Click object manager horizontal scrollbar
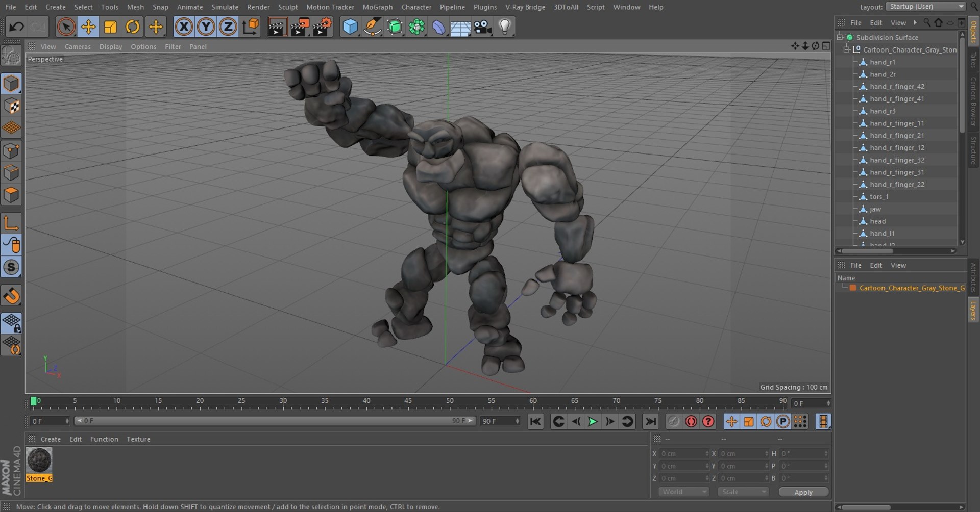Viewport: 980px width, 512px height. (x=868, y=251)
